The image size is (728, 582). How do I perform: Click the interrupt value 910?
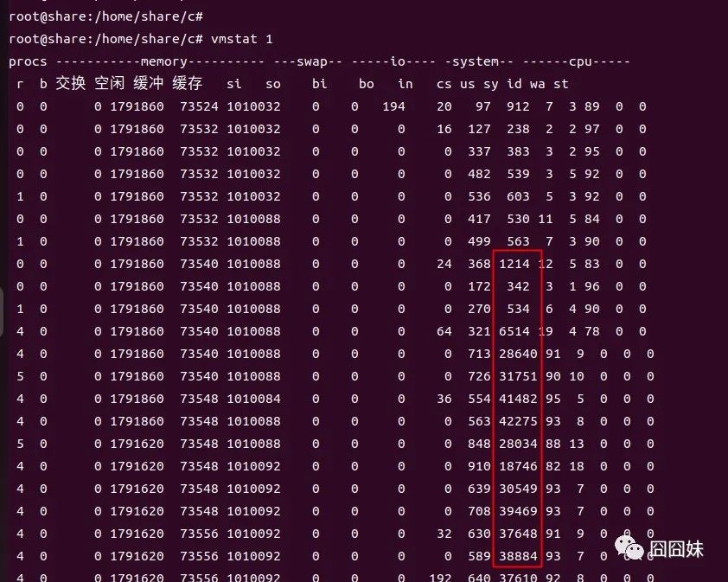click(479, 466)
